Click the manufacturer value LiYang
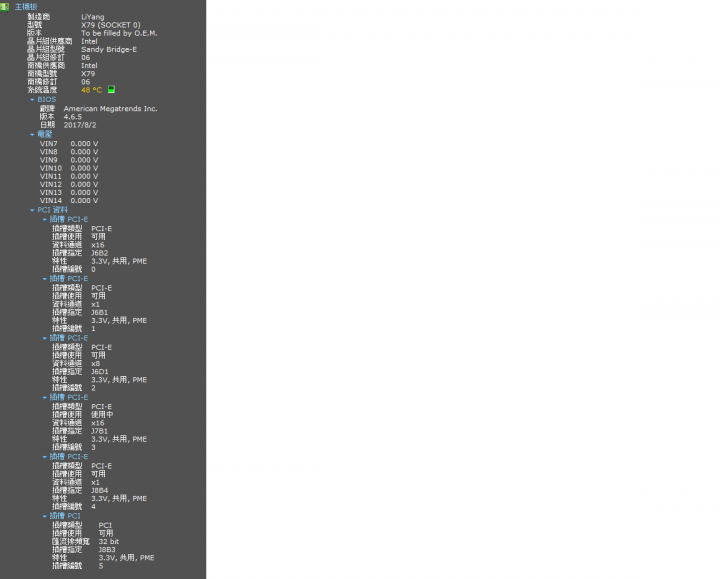The image size is (720, 579). (93, 17)
